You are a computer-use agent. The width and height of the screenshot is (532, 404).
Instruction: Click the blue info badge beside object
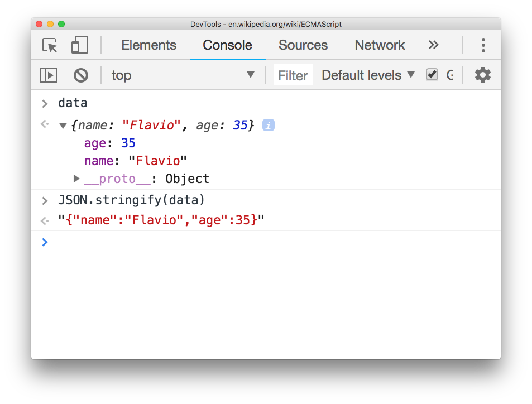coord(269,126)
